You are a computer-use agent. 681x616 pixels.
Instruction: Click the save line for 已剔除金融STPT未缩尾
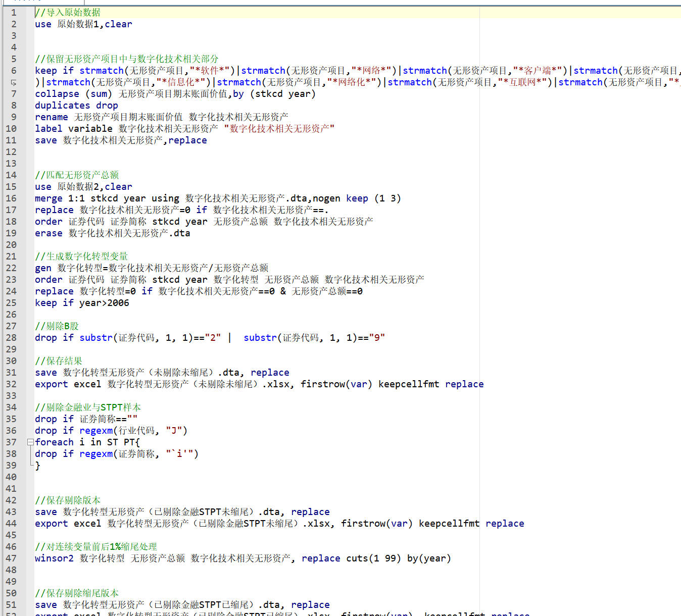(182, 511)
